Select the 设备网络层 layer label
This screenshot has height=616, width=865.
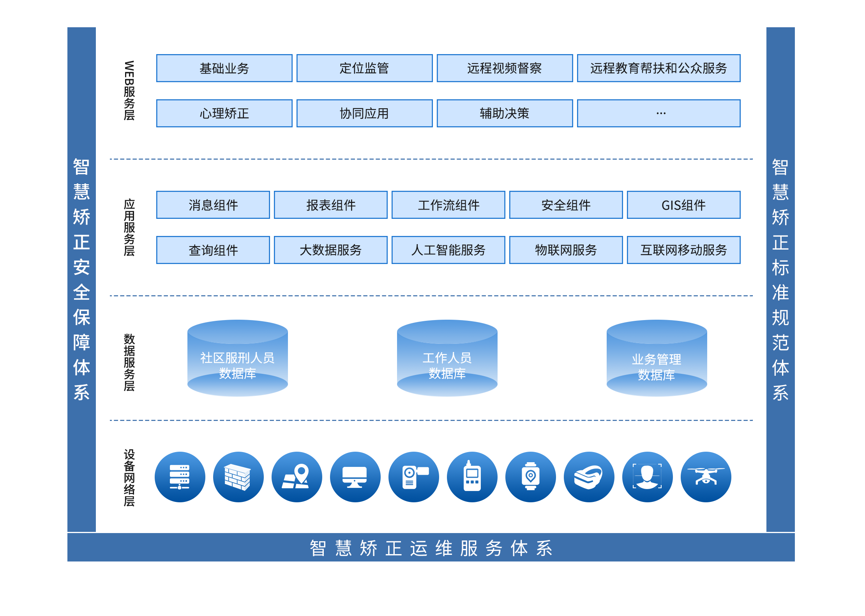(129, 478)
